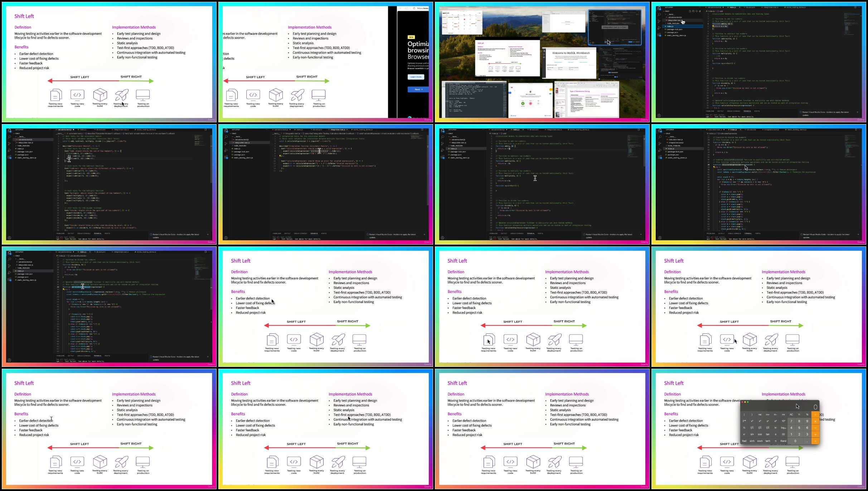Click the 6 key on Calculator
868x491 pixels.
[x=807, y=428]
